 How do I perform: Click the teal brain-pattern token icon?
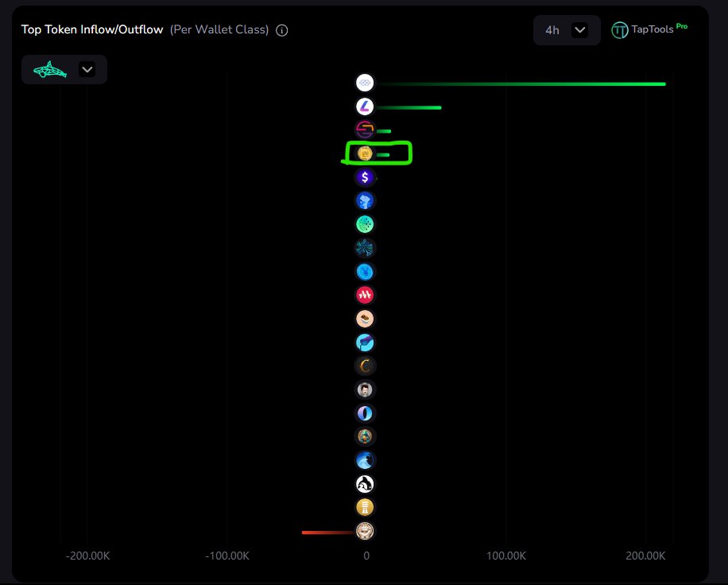364,223
